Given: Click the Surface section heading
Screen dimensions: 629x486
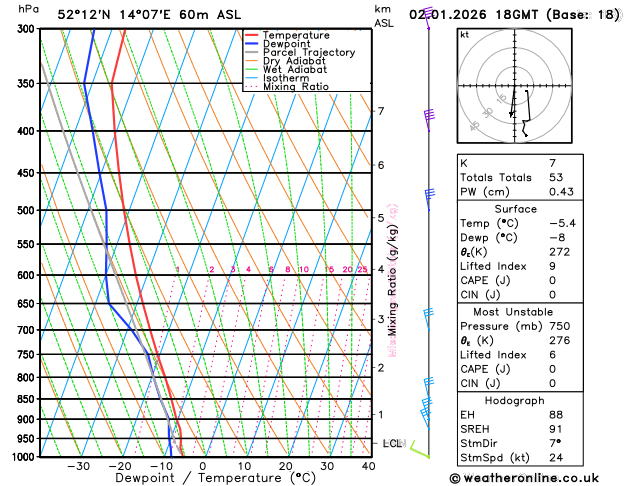Looking at the screenshot, I should [x=515, y=209].
